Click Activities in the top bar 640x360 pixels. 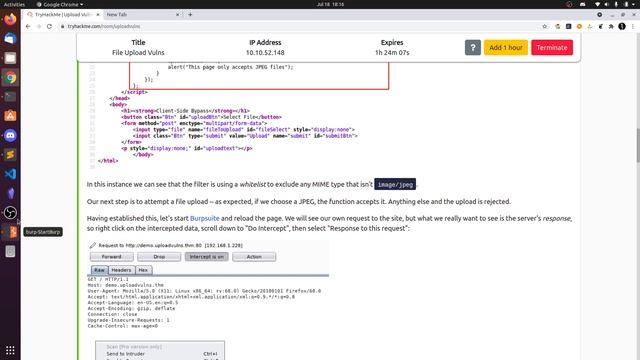pyautogui.click(x=14, y=4)
